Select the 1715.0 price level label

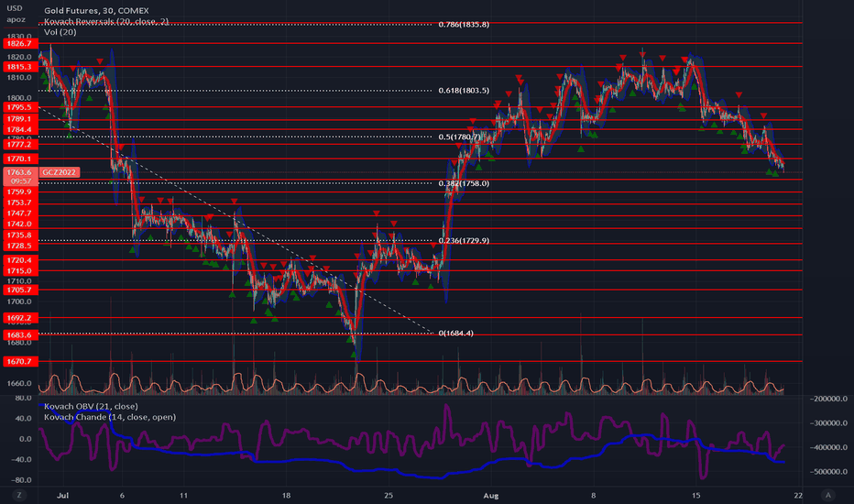tap(21, 271)
